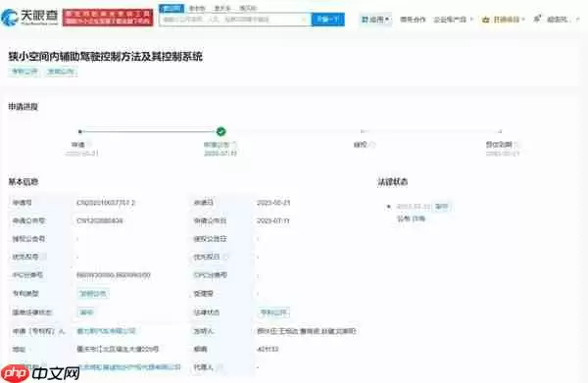This screenshot has width=588, height=383.
Task: Click the first status tag under the title
Action: click(24, 72)
